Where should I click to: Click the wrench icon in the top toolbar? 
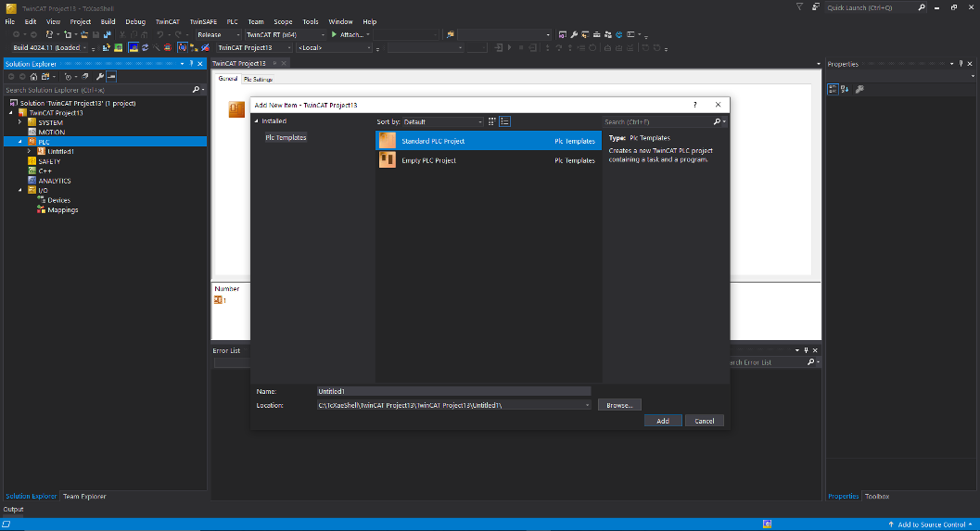(574, 34)
